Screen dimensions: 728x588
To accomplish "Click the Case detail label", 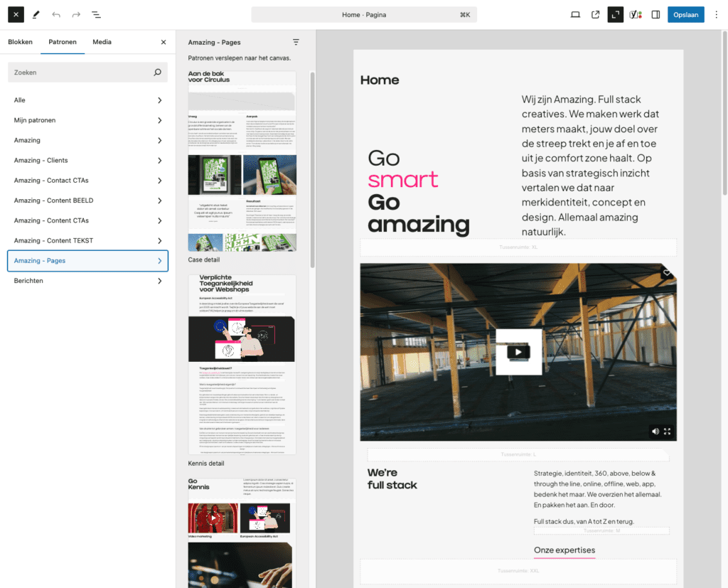I will (204, 260).
